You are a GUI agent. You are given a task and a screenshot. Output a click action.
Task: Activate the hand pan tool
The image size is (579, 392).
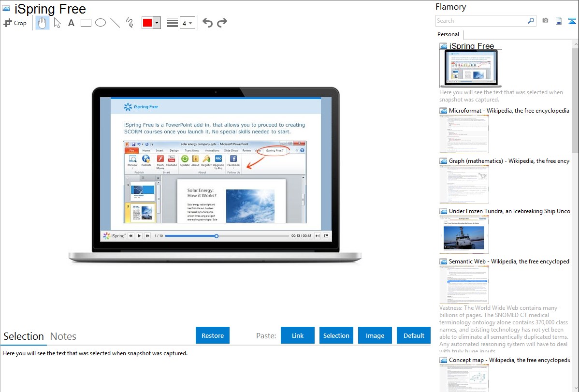click(42, 23)
